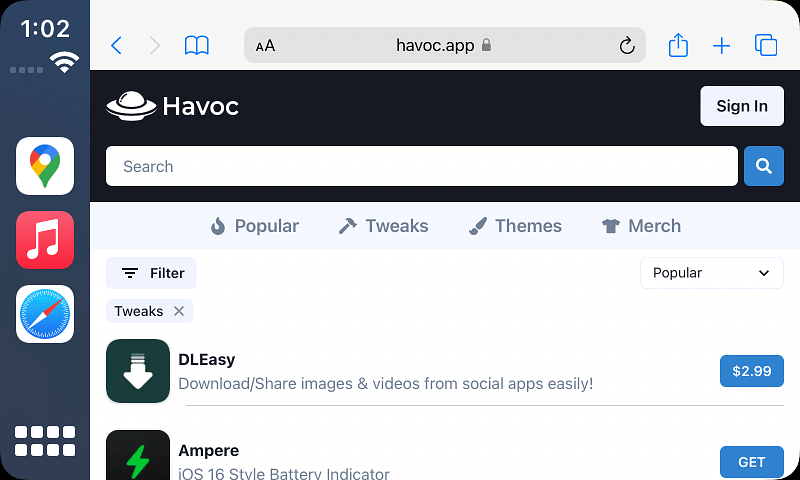Add a new tab with the plus icon
Image resolution: width=800 pixels, height=480 pixels.
click(x=721, y=45)
